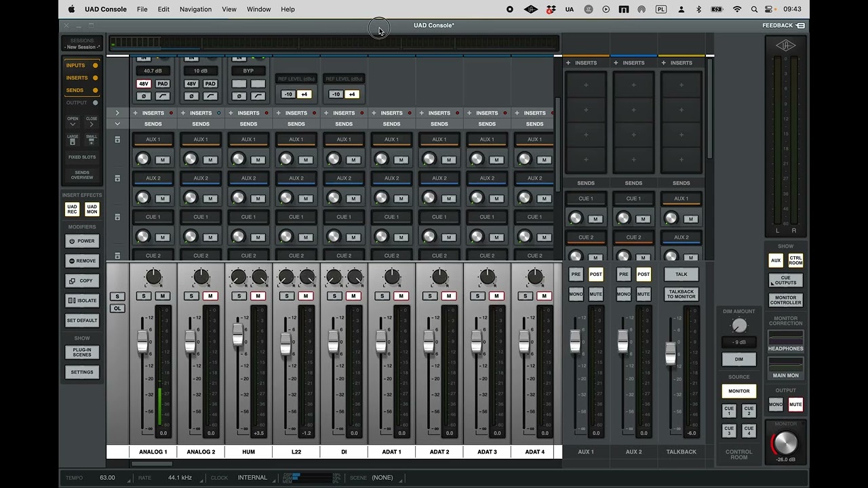Toggle monitor output MUTE
This screenshot has width=868, height=488.
(x=795, y=405)
